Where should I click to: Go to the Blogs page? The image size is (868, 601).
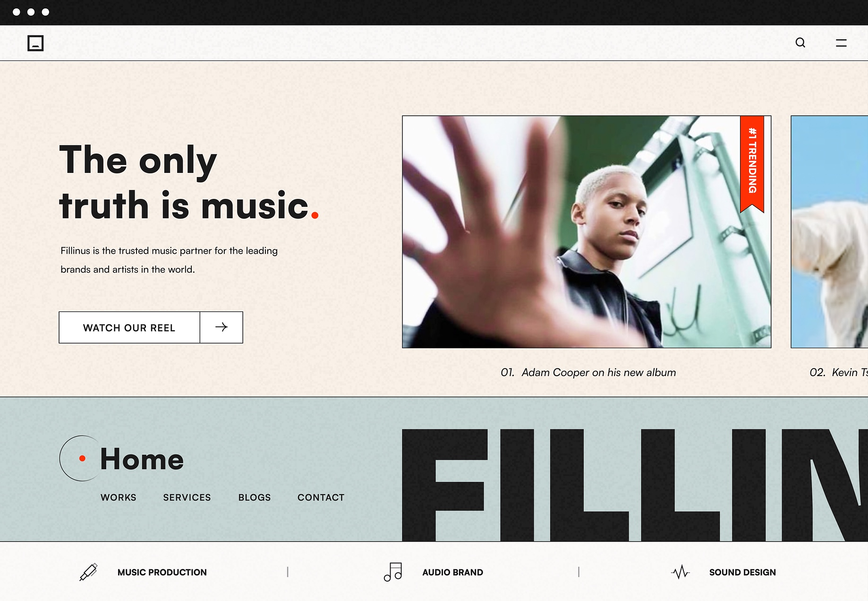pyautogui.click(x=255, y=498)
